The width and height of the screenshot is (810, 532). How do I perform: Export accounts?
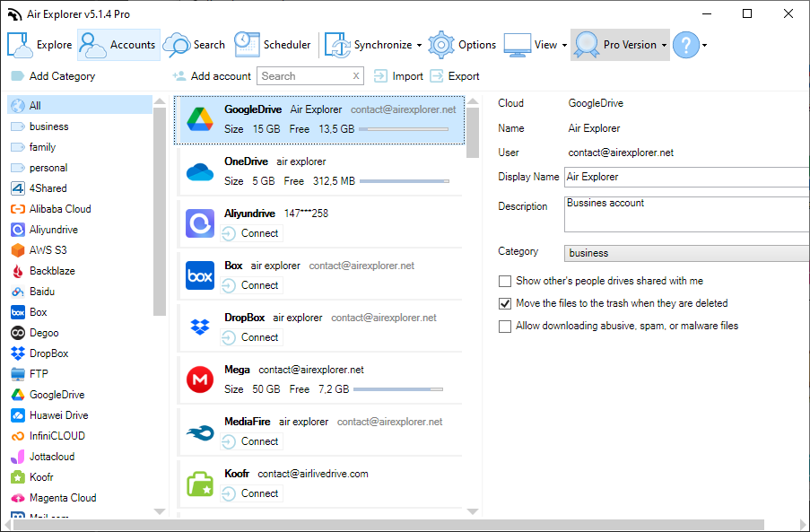455,76
